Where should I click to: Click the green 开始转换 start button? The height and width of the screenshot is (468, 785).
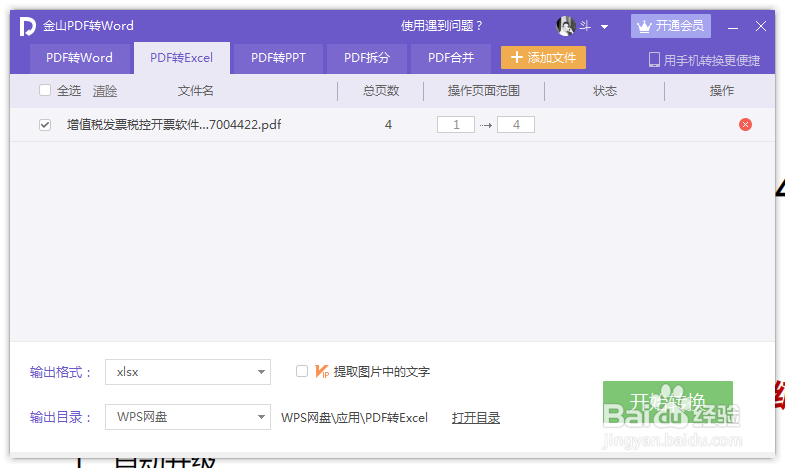667,403
